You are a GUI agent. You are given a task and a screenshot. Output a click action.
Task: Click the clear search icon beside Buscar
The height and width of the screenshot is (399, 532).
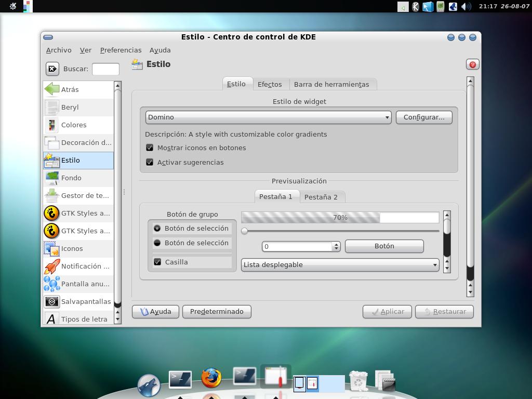[52, 69]
